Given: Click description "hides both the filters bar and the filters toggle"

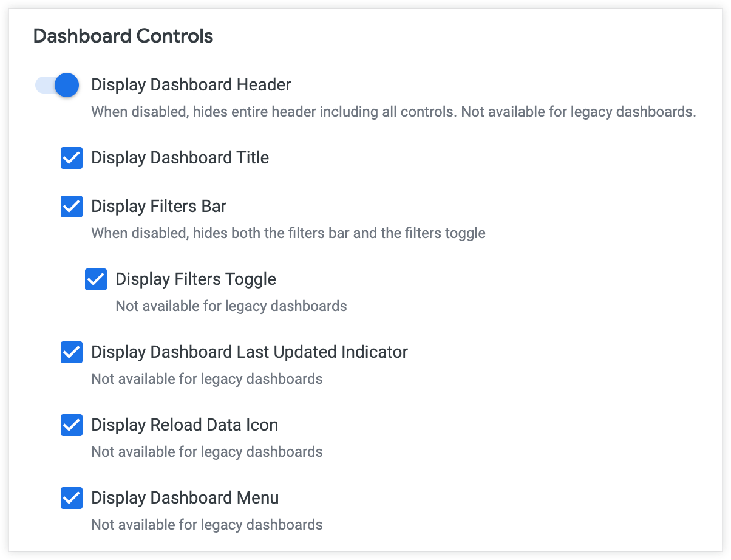Looking at the screenshot, I should pyautogui.click(x=288, y=233).
